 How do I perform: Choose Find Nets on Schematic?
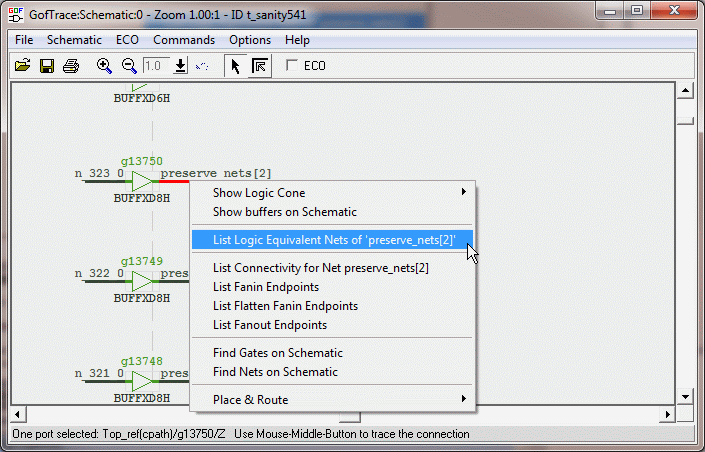point(332,372)
